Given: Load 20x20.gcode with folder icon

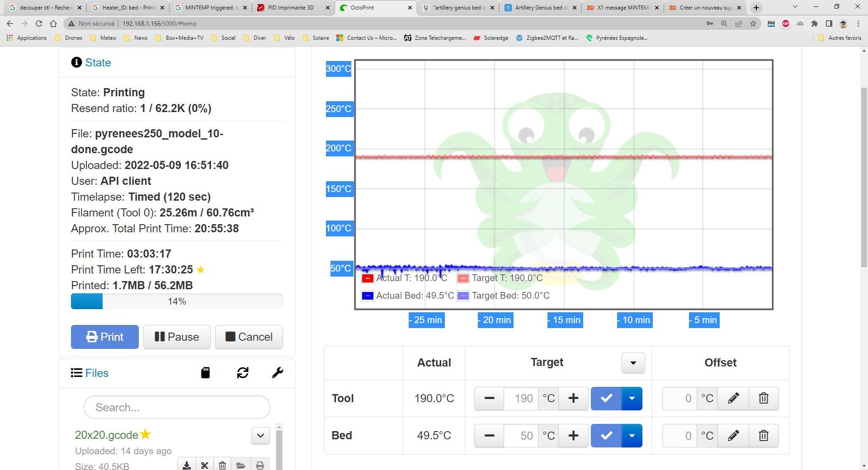Looking at the screenshot, I should (x=241, y=465).
